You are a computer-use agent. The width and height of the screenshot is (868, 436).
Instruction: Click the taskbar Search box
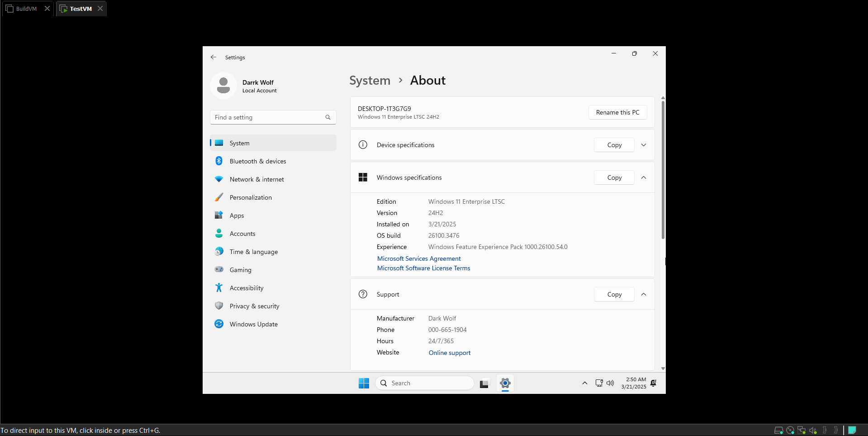click(425, 383)
